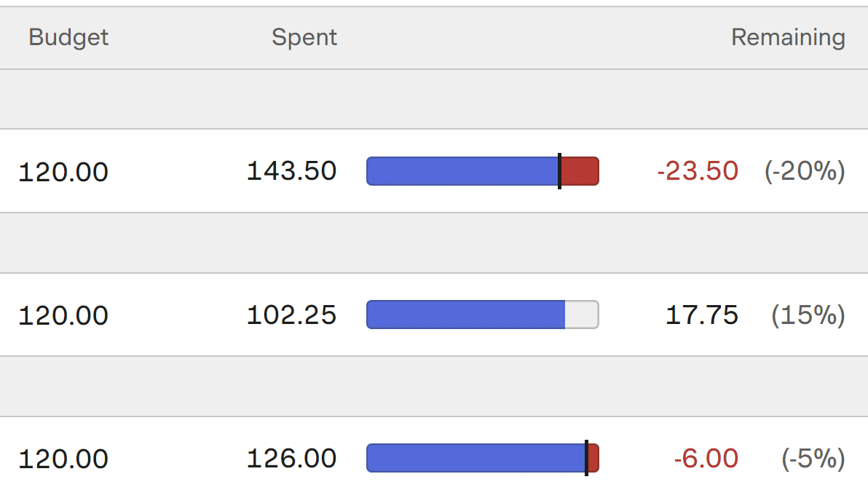The image size is (868, 490).
Task: Select the 120.00 budget in the 102.25 row
Action: tap(63, 315)
